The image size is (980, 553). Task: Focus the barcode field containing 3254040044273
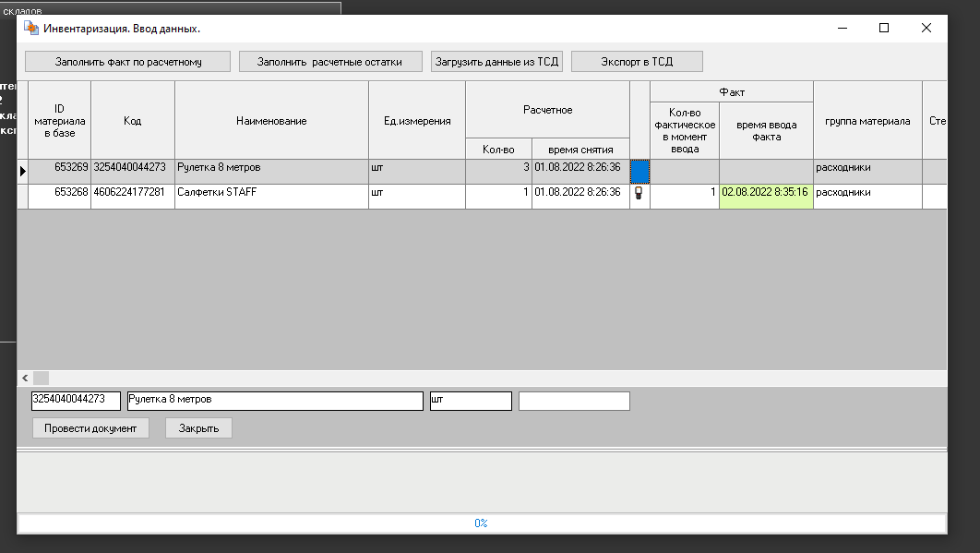[x=75, y=401]
